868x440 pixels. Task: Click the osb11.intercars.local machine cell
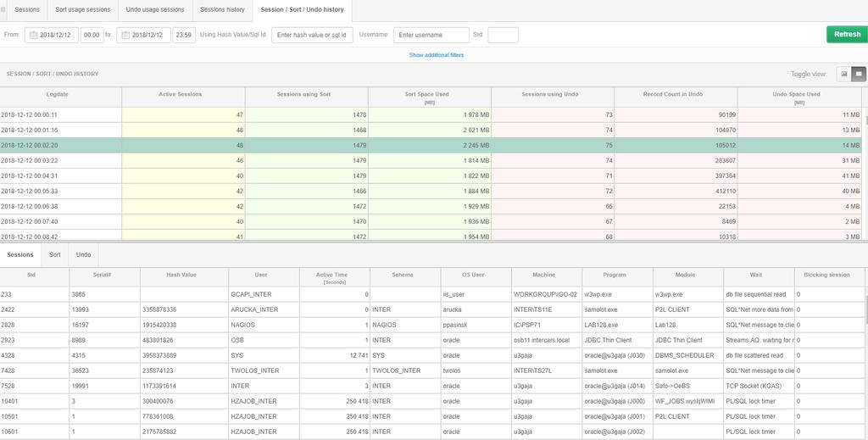(x=547, y=340)
